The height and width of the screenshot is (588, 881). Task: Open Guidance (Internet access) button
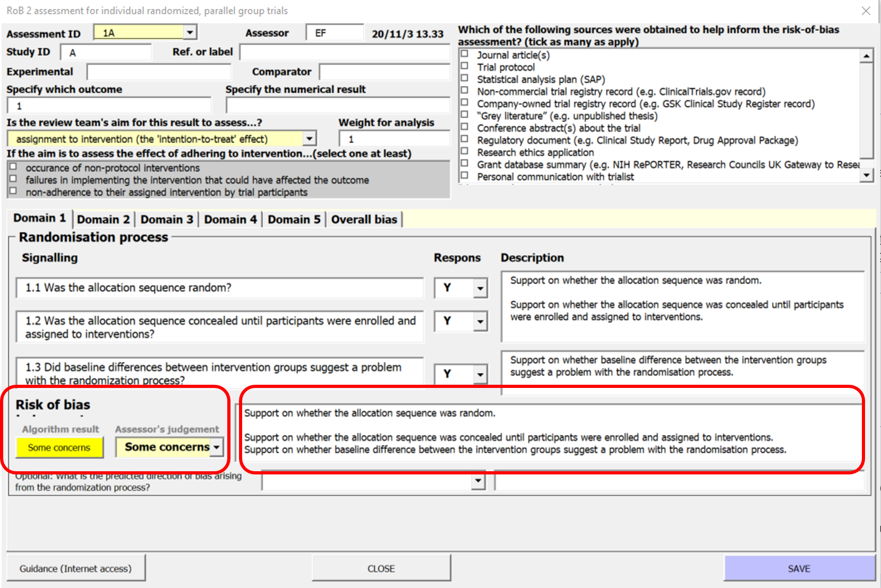pyautogui.click(x=75, y=568)
